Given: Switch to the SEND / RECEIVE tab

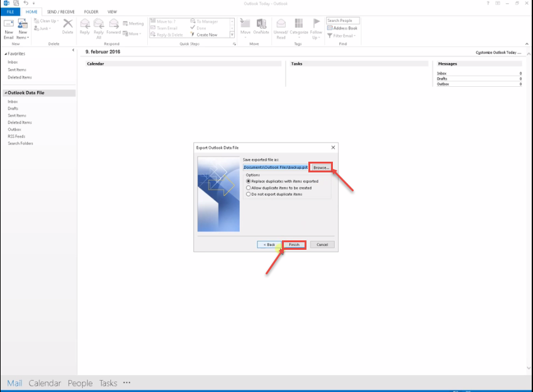Looking at the screenshot, I should tap(61, 12).
